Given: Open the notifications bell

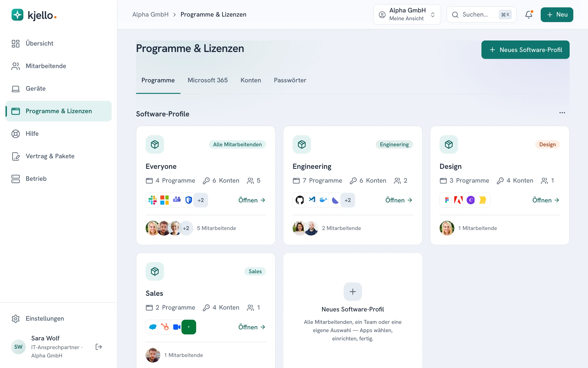Looking at the screenshot, I should pyautogui.click(x=529, y=14).
